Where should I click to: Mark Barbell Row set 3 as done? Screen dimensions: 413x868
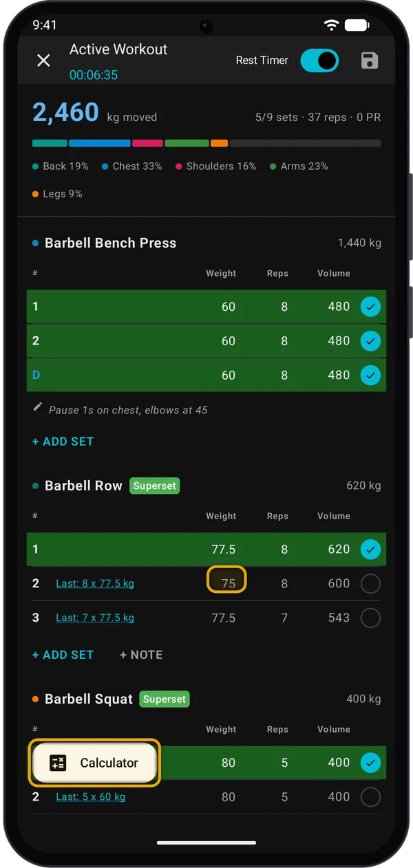click(370, 618)
